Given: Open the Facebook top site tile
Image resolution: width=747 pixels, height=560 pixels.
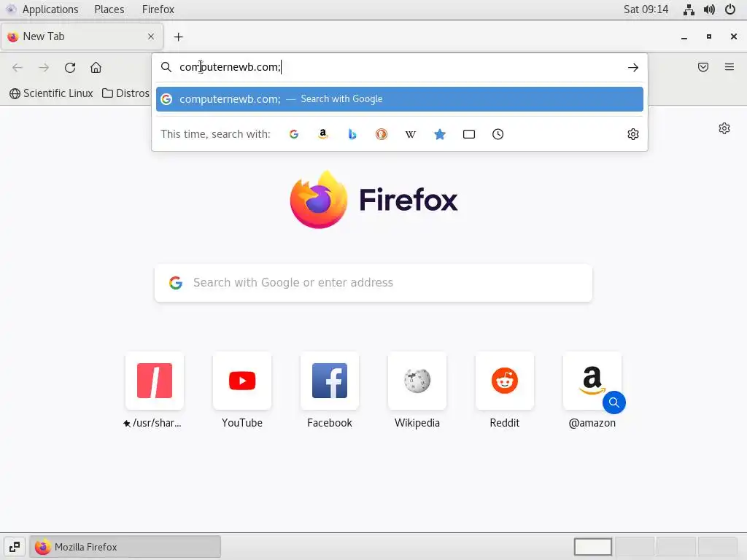Looking at the screenshot, I should [330, 381].
